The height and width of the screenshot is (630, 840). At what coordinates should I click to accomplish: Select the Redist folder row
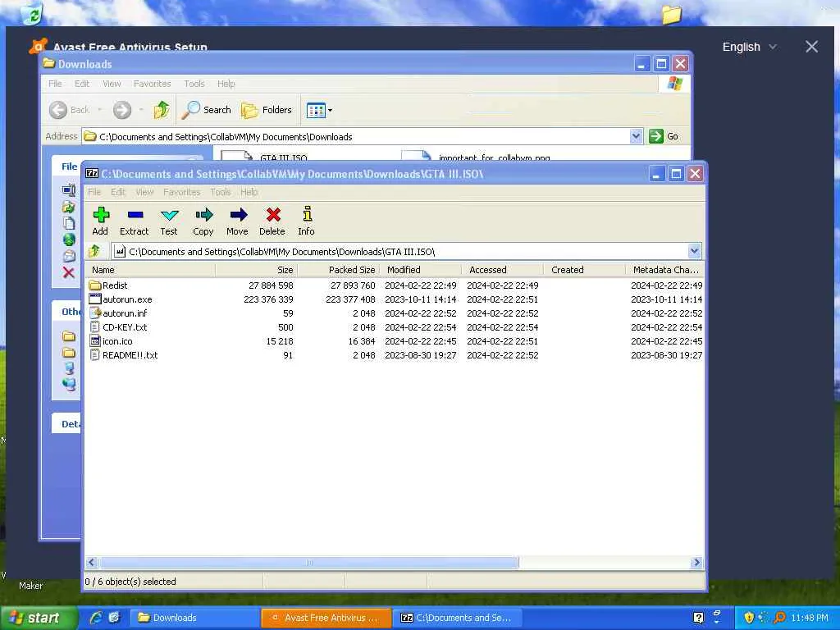[395, 285]
